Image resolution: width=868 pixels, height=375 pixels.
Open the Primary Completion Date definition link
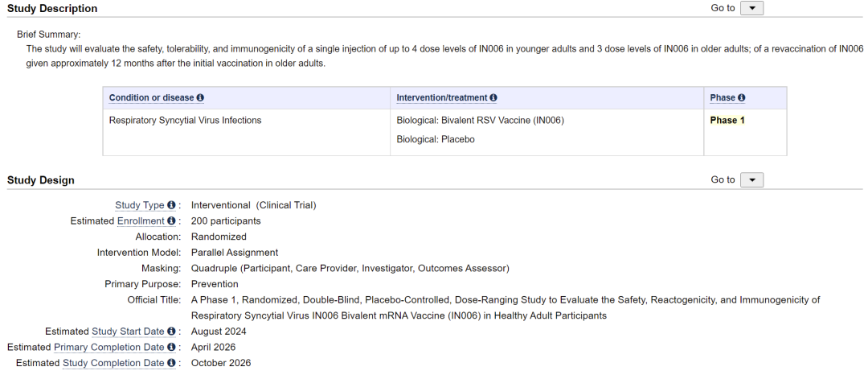(108, 348)
